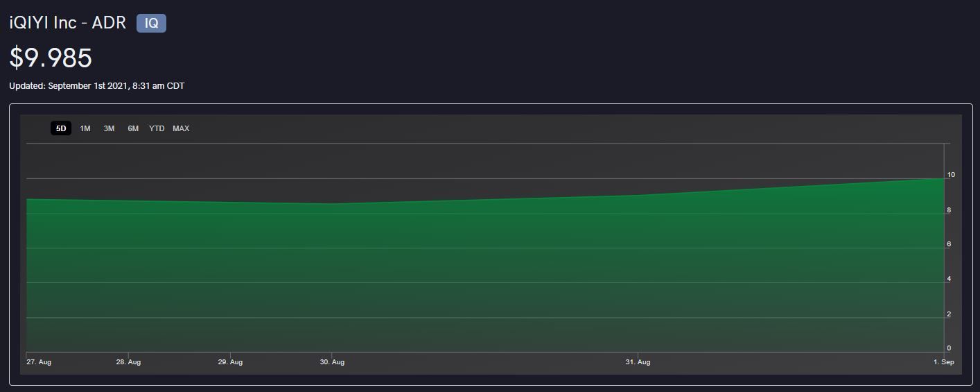Image resolution: width=980 pixels, height=392 pixels.
Task: Switch chart to 1M range
Action: click(85, 128)
